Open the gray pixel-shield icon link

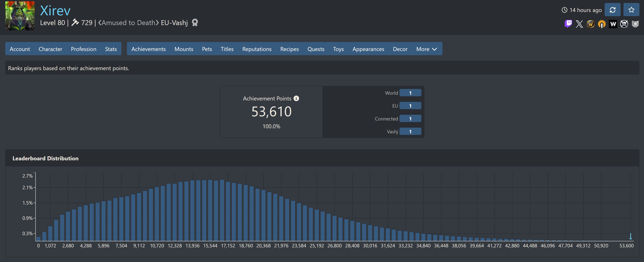click(635, 24)
